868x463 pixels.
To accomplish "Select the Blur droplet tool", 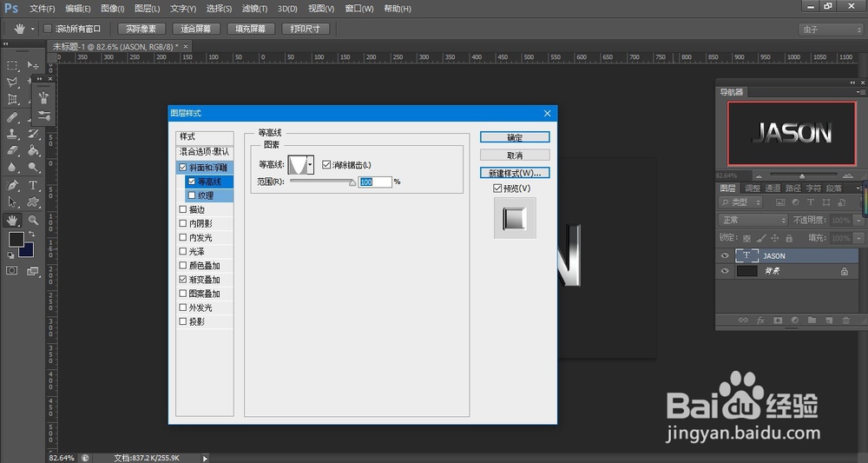I will pyautogui.click(x=11, y=167).
